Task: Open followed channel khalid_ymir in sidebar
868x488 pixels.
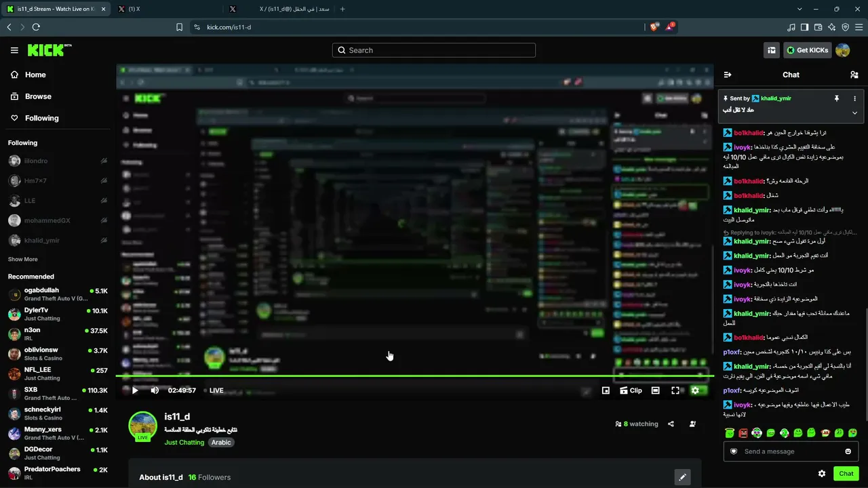Action: (58, 240)
